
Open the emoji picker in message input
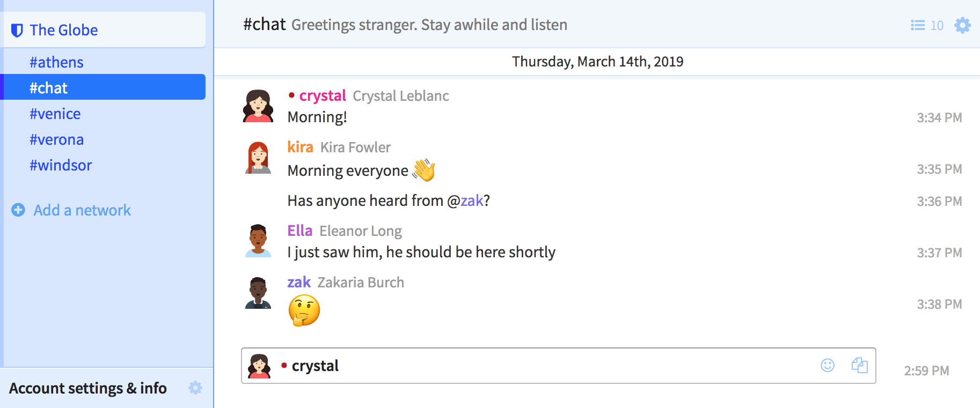tap(828, 366)
